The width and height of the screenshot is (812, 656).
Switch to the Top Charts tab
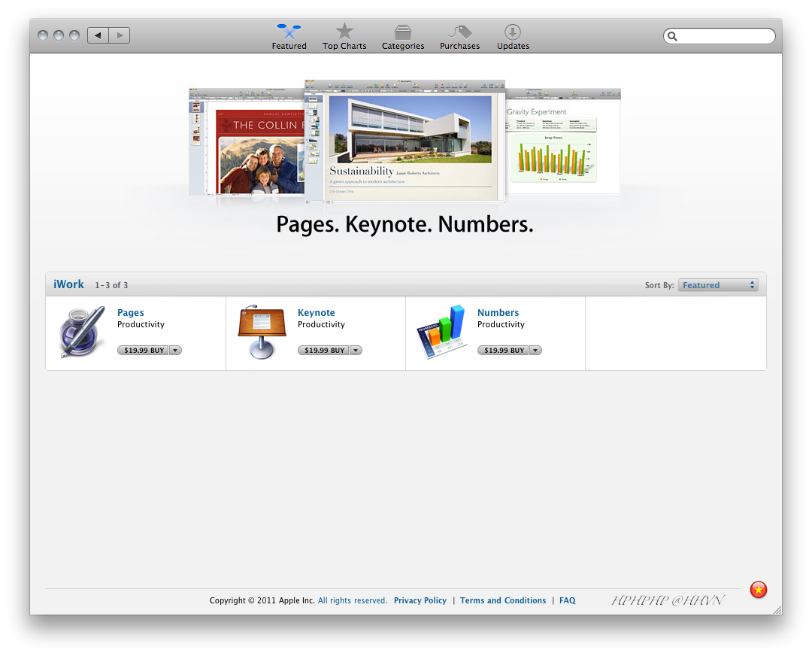[x=344, y=34]
